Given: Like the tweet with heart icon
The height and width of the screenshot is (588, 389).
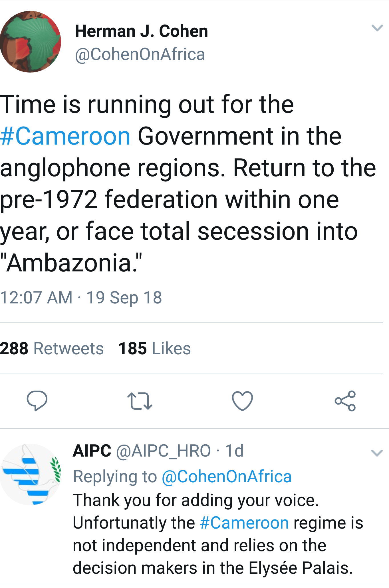Looking at the screenshot, I should (242, 401).
